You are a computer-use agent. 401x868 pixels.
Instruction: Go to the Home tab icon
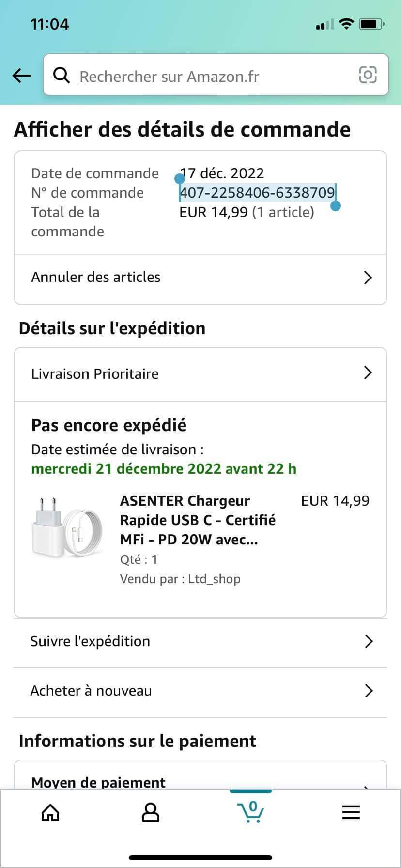(50, 812)
